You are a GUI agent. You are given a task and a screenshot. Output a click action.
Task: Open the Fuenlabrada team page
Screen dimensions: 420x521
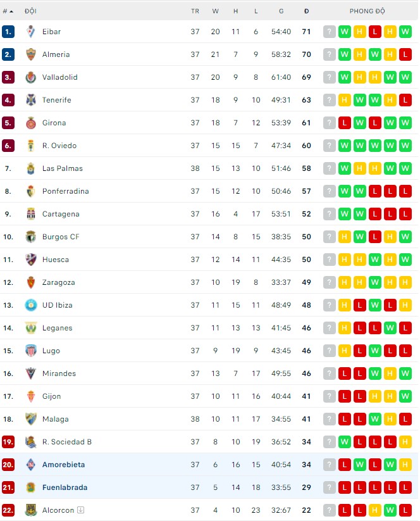65,487
